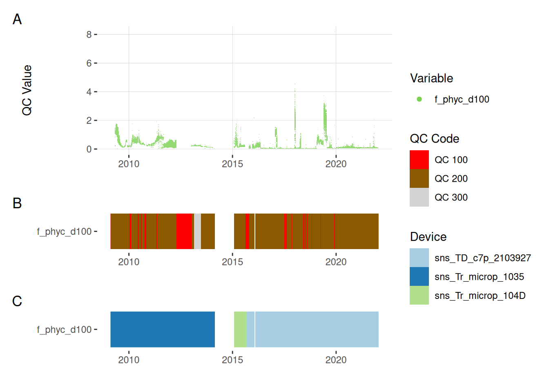This screenshot has width=549, height=392.
Task: Click the grey QC 300 legend swatch
Action: pyautogui.click(x=419, y=197)
